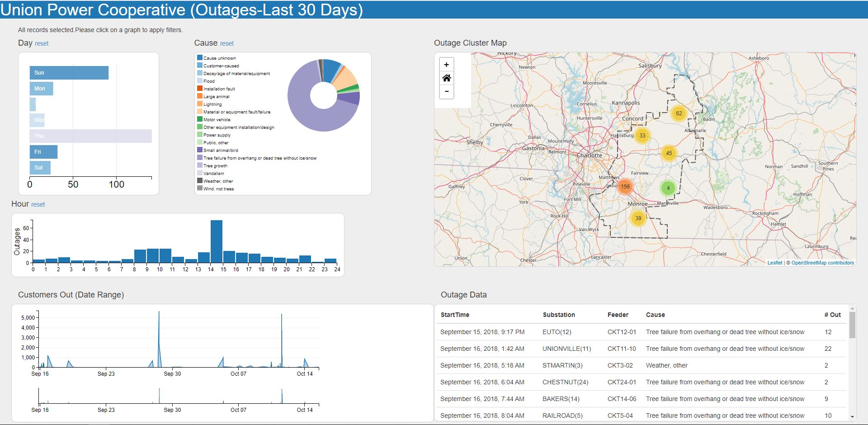
Task: Click the Cause column header in table
Action: [656, 315]
